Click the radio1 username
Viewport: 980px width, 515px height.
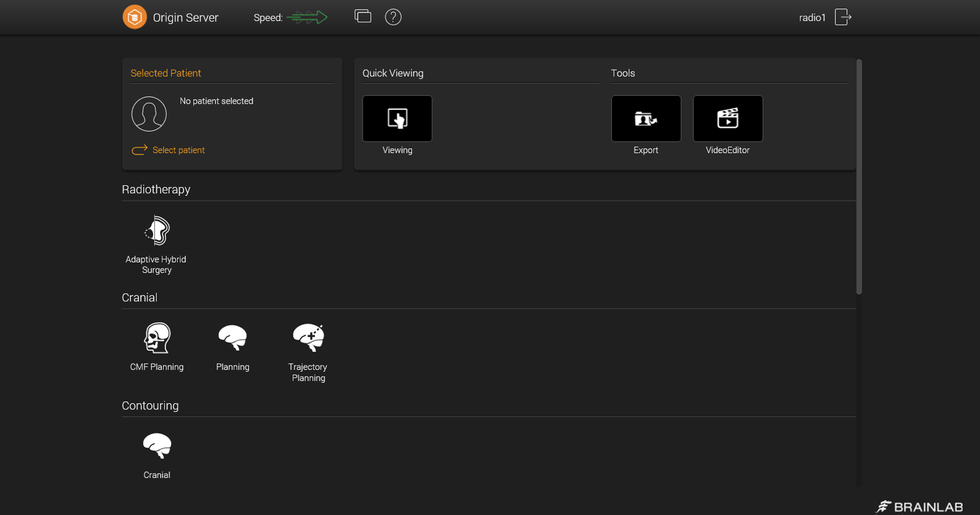812,18
